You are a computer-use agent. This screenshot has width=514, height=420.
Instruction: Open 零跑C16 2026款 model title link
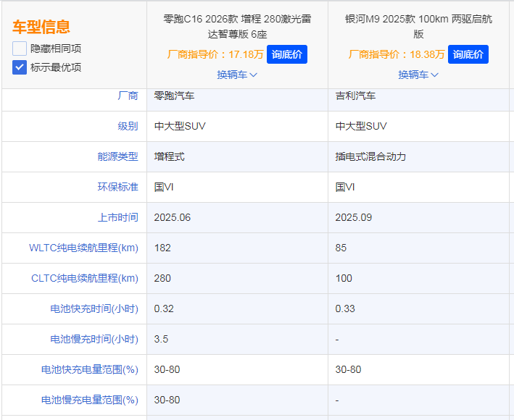click(237, 26)
